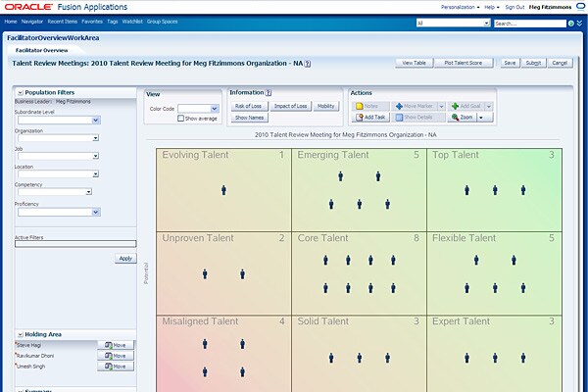Open help icon next to meeting title

[x=308, y=64]
